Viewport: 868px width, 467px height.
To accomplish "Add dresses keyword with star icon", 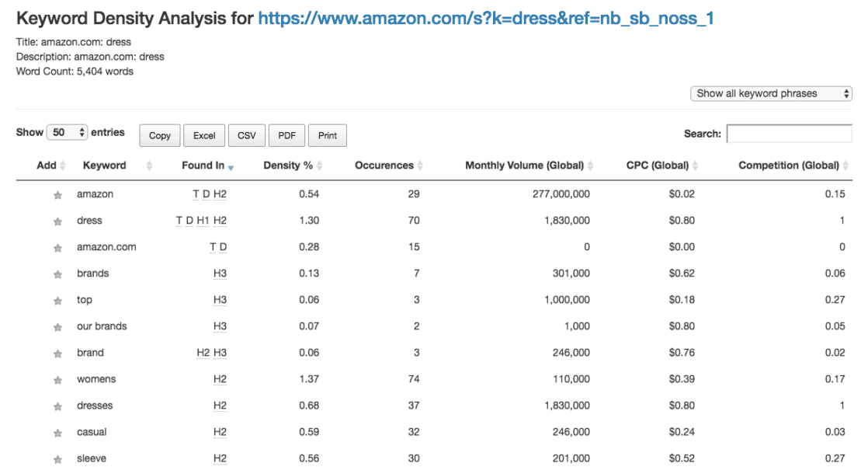I will 57,406.
